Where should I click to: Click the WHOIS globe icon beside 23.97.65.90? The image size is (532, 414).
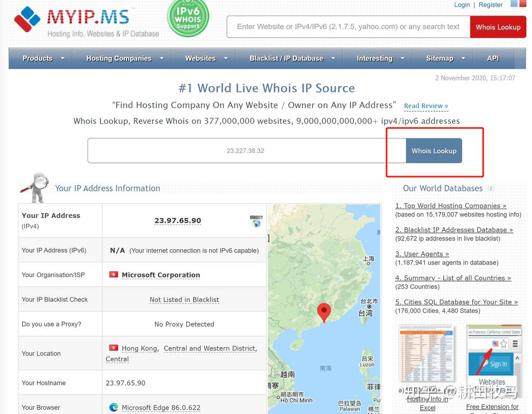click(x=256, y=221)
